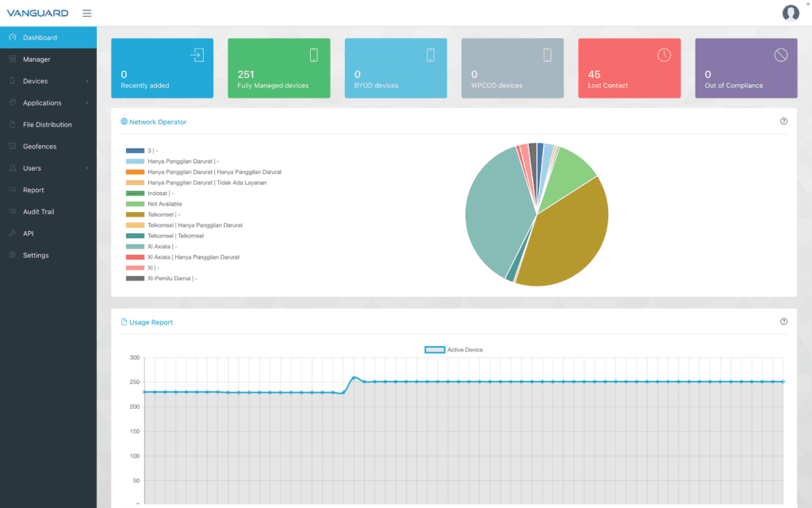Click the API wrench icon
Viewport: 812px width, 508px height.
click(x=13, y=233)
